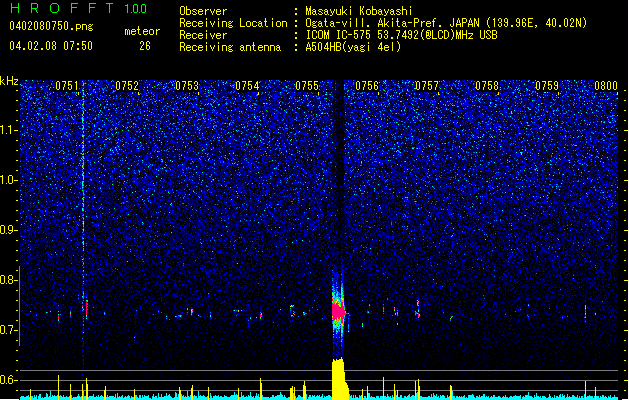Click the 0800 time marker

tap(606, 86)
